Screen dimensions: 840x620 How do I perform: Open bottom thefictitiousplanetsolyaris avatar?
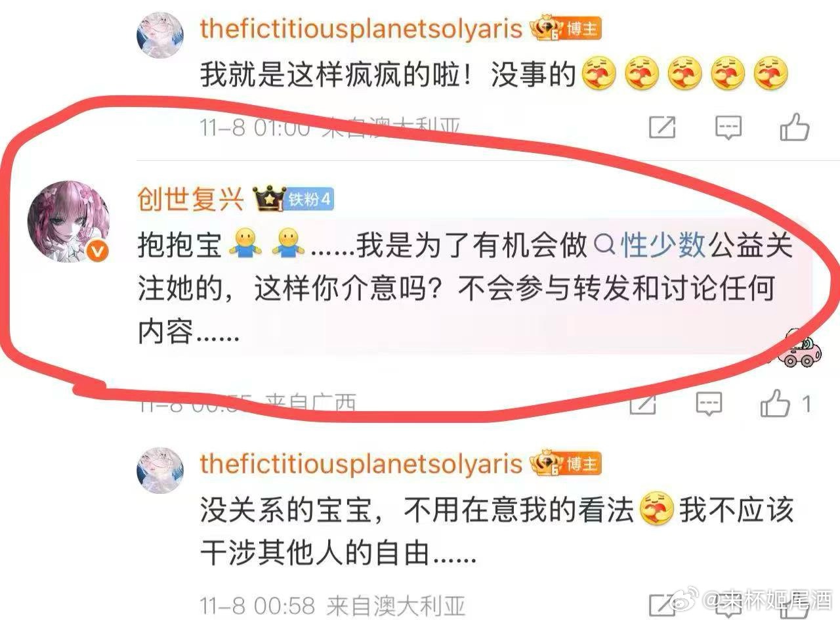pyautogui.click(x=159, y=470)
